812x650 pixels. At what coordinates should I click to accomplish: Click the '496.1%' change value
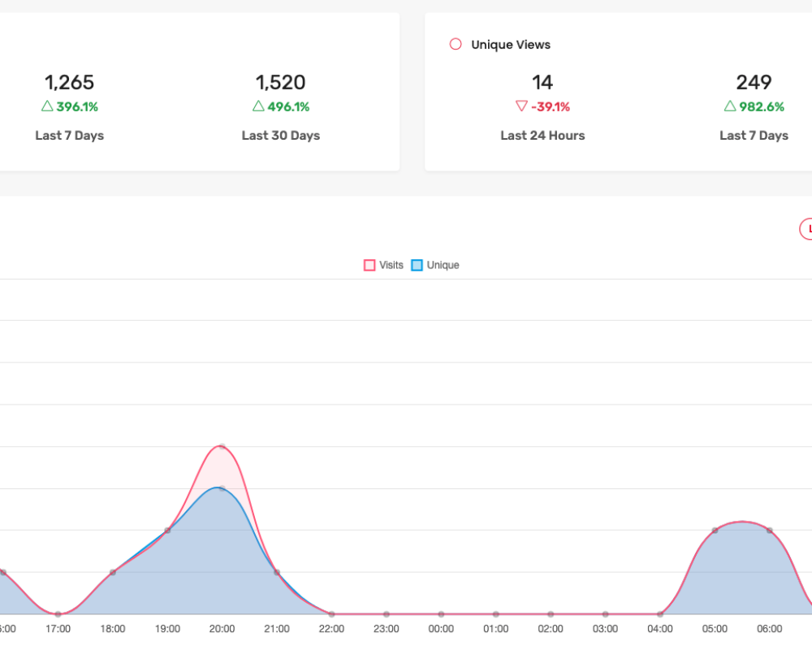click(x=288, y=106)
